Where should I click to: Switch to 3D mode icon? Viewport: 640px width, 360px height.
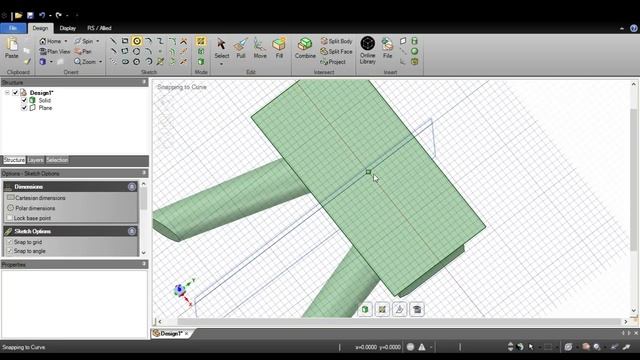(201, 62)
